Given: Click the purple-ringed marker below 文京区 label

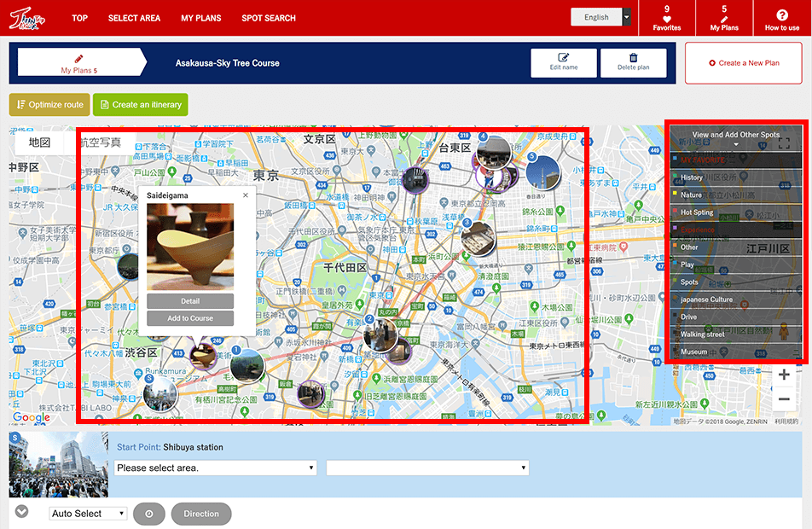Looking at the screenshot, I should (x=415, y=181).
